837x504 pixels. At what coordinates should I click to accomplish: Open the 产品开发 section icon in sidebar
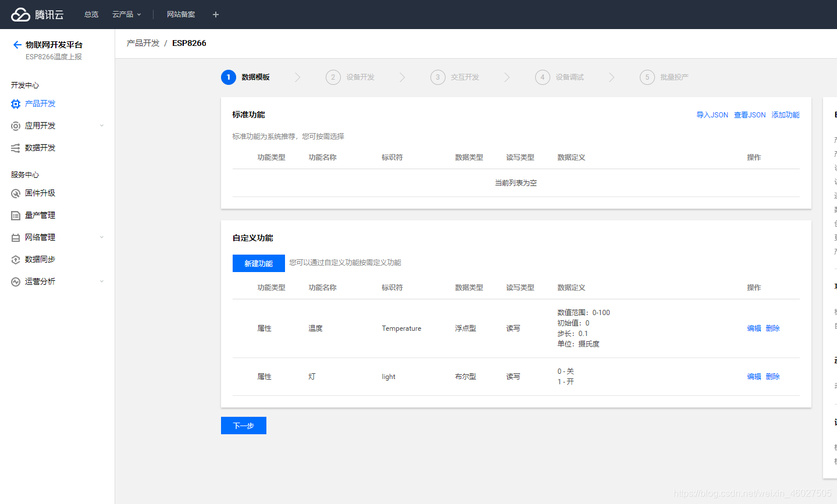tap(16, 103)
